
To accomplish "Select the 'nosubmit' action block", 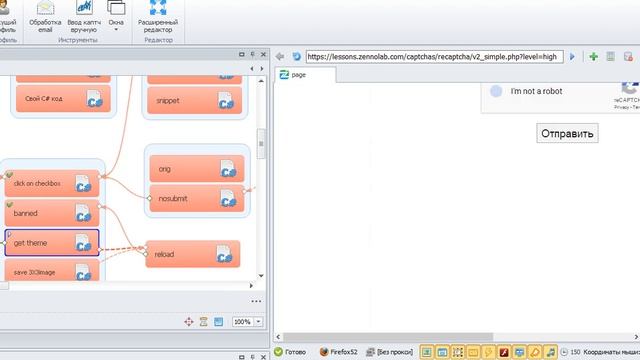I will pyautogui.click(x=197, y=198).
